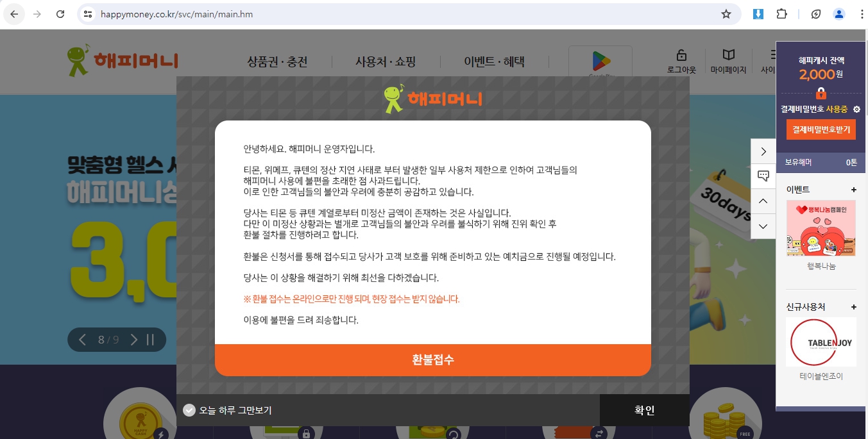Open the 행복나눔 campaign thumbnail
The height and width of the screenshot is (439, 868).
pos(821,228)
